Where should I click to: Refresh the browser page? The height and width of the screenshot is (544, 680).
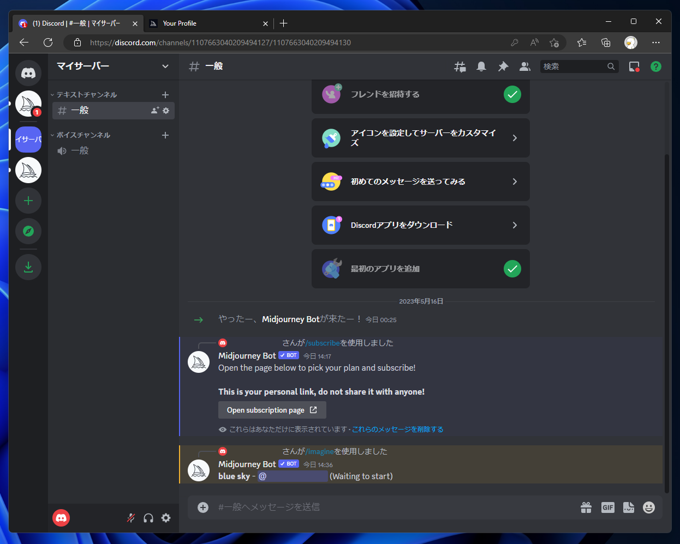(48, 43)
